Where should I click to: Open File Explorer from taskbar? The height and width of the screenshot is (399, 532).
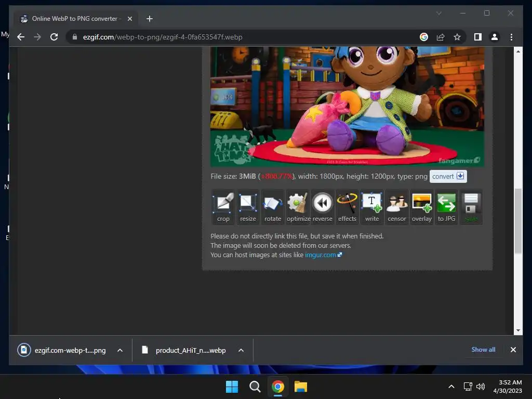tap(301, 387)
